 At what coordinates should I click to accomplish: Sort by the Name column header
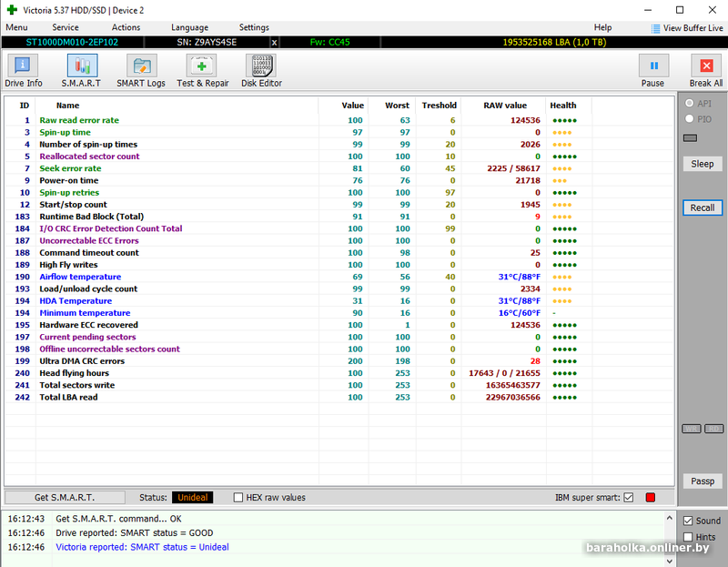[x=67, y=106]
